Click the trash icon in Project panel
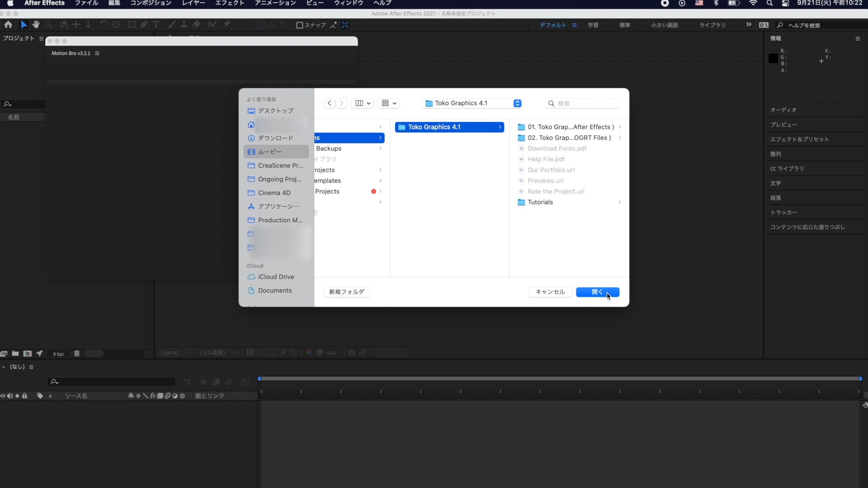Image resolution: width=868 pixels, height=488 pixels. [x=77, y=353]
